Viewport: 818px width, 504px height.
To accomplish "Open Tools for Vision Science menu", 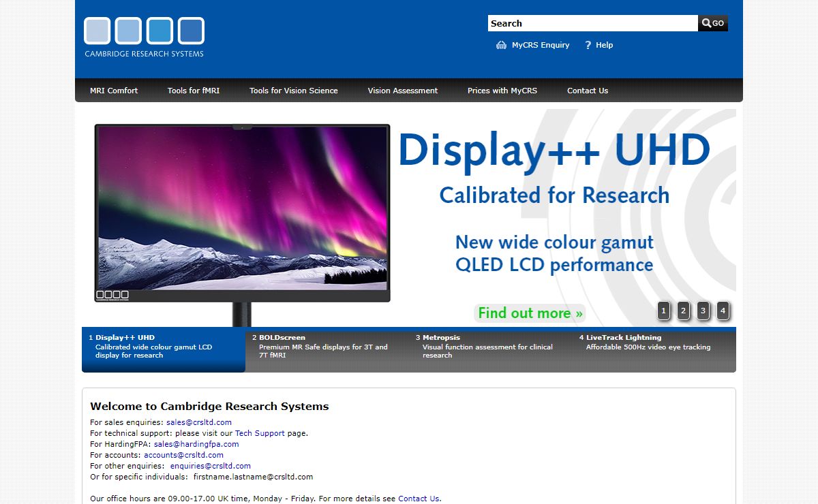I will pyautogui.click(x=294, y=91).
